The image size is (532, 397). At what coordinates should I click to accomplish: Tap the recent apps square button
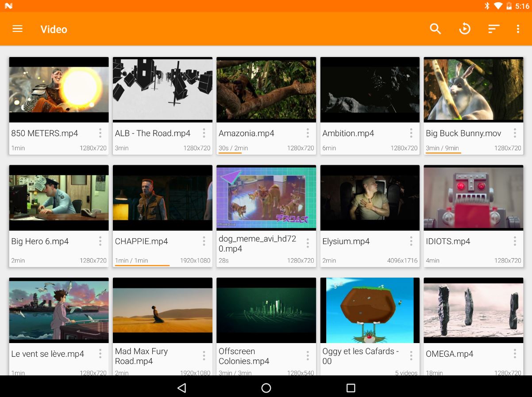click(351, 388)
